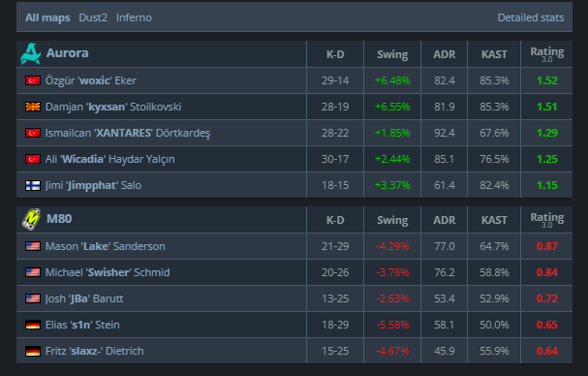
Task: Click the US flag next to Lake
Action: click(x=33, y=246)
